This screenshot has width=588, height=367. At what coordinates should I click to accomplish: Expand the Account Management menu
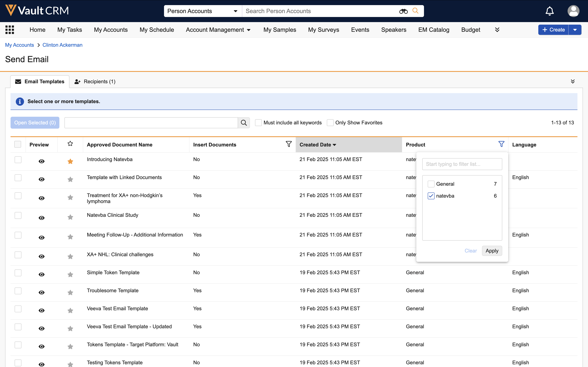pos(218,30)
